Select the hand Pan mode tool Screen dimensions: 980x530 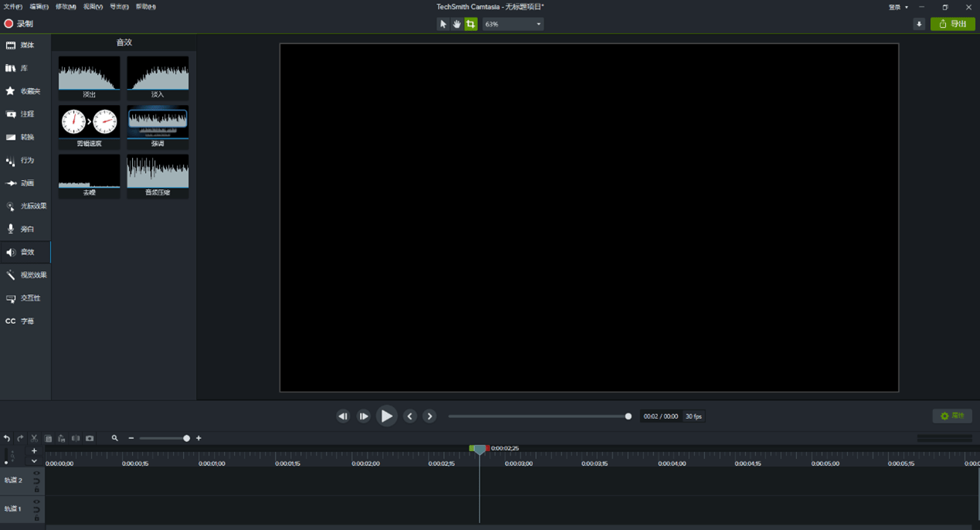click(456, 24)
